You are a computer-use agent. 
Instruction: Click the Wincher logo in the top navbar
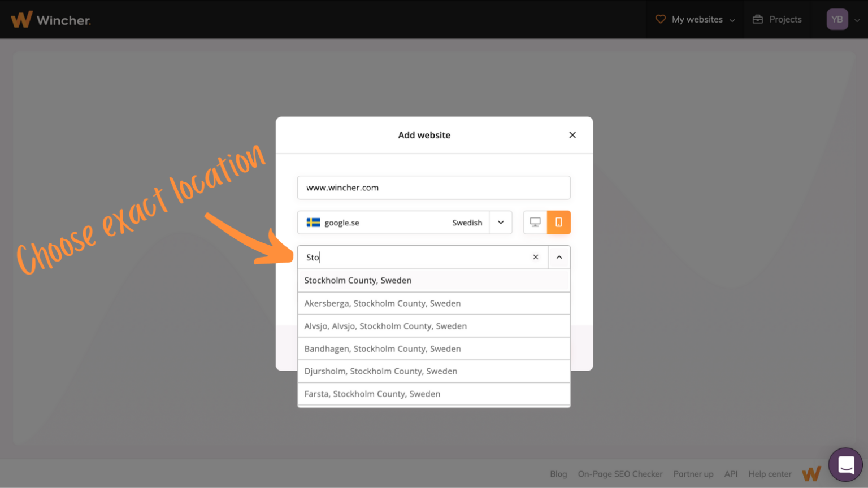coord(51,19)
